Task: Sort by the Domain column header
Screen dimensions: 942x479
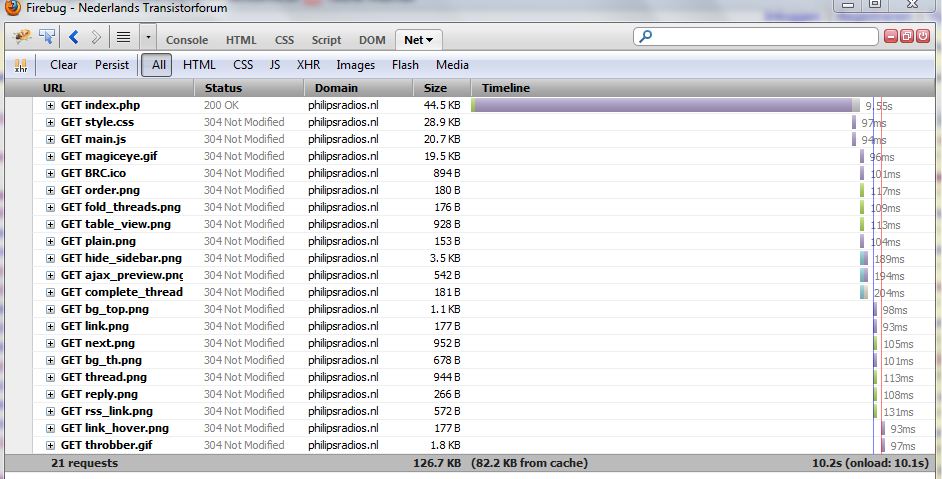Action: [x=359, y=88]
